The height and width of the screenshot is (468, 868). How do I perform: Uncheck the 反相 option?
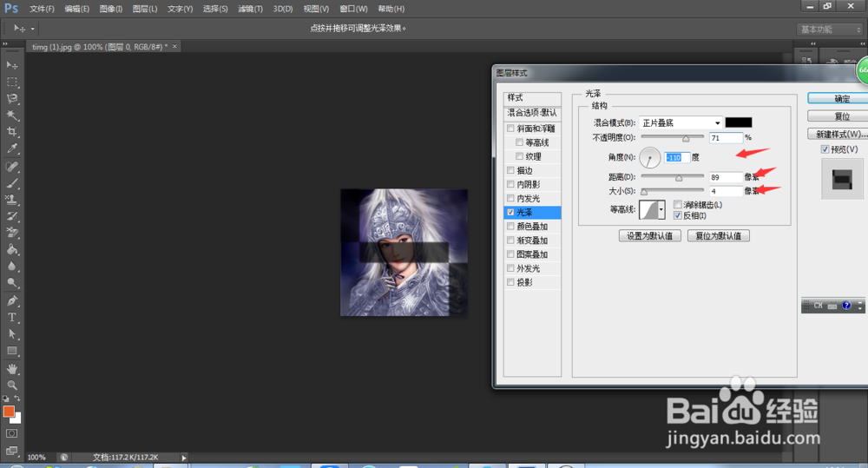click(678, 215)
